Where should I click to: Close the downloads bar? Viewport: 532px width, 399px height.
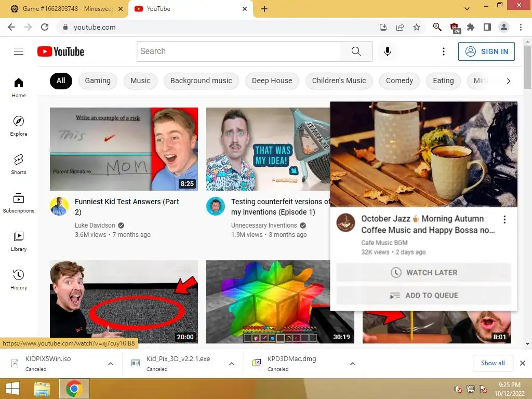coord(523,363)
